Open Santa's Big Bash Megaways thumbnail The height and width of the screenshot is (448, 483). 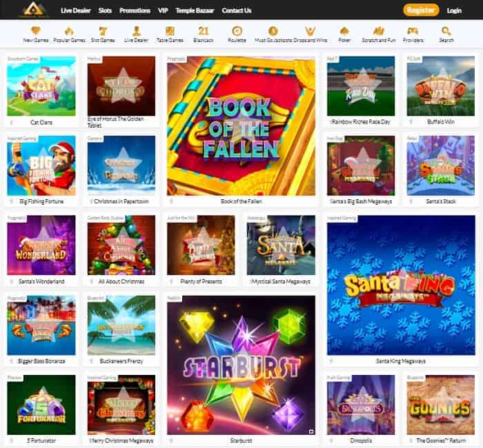tap(361, 165)
